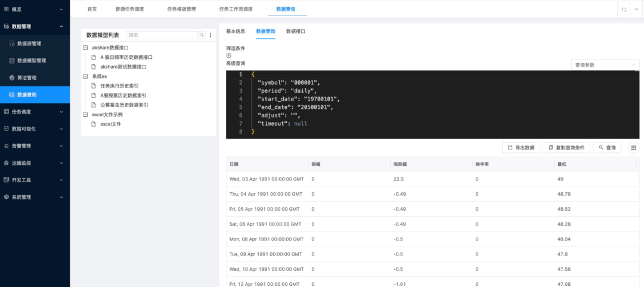644x287 pixels.
Task: Click the 告警管理 sidebar icon
Action: point(6,146)
